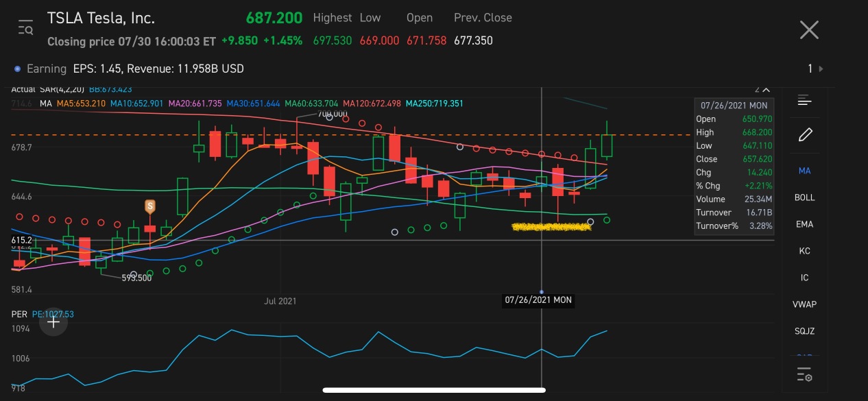This screenshot has width=868, height=401.
Task: Tap the tooltip High 668.200 row
Action: pos(734,132)
